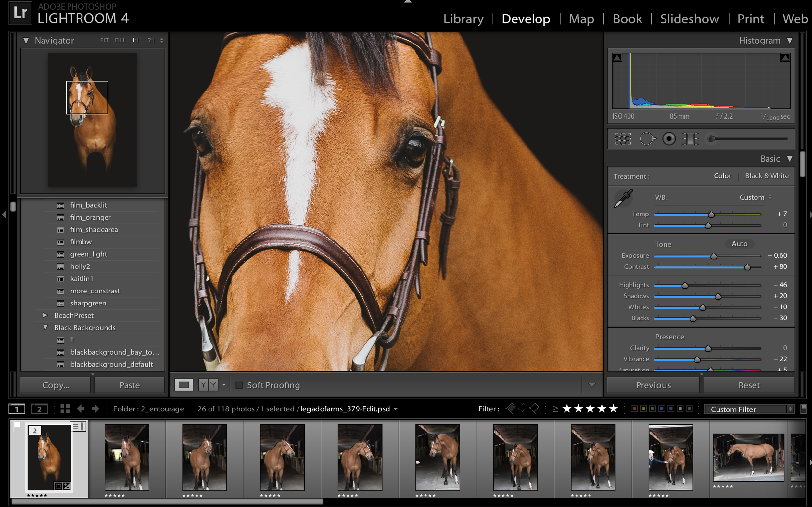Switch Treatment to Black & White
Image resolution: width=812 pixels, height=507 pixels.
click(x=767, y=176)
